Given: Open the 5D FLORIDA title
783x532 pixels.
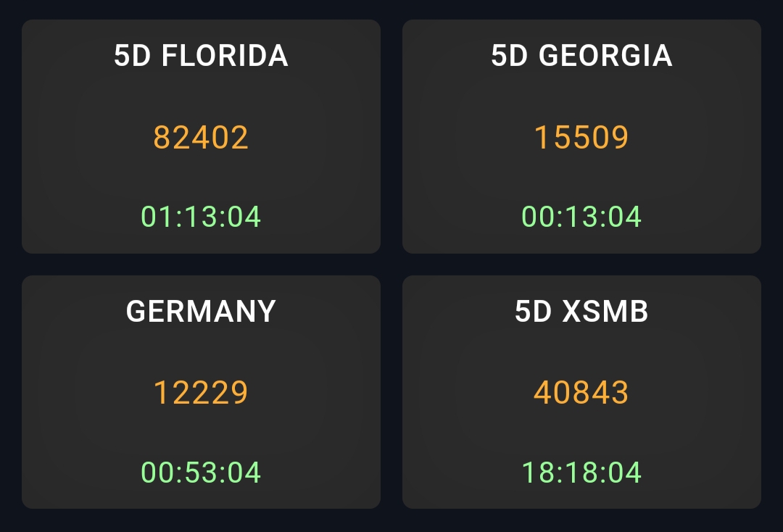Looking at the screenshot, I should pos(201,56).
